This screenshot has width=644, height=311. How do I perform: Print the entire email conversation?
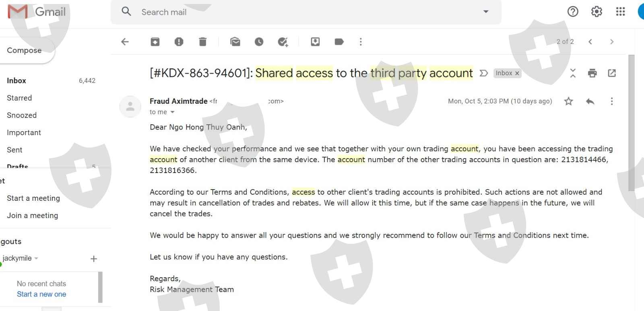(592, 73)
